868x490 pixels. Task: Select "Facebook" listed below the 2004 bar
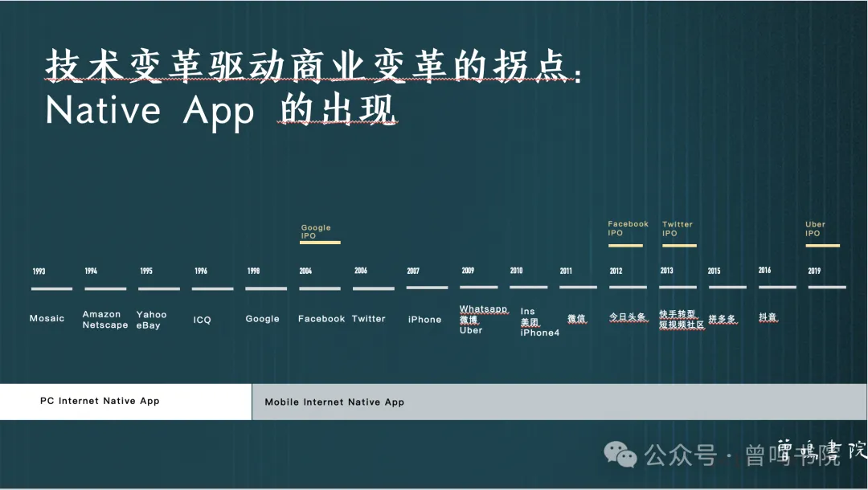[321, 319]
